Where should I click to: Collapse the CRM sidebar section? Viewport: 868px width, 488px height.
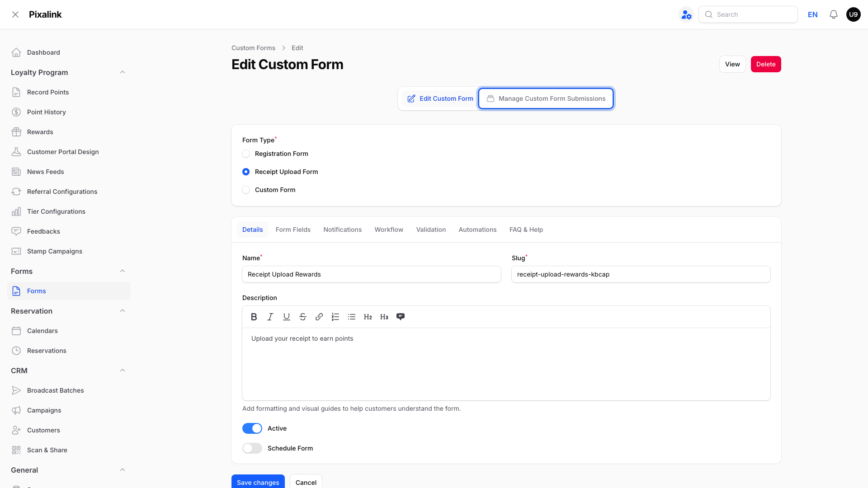[123, 371]
